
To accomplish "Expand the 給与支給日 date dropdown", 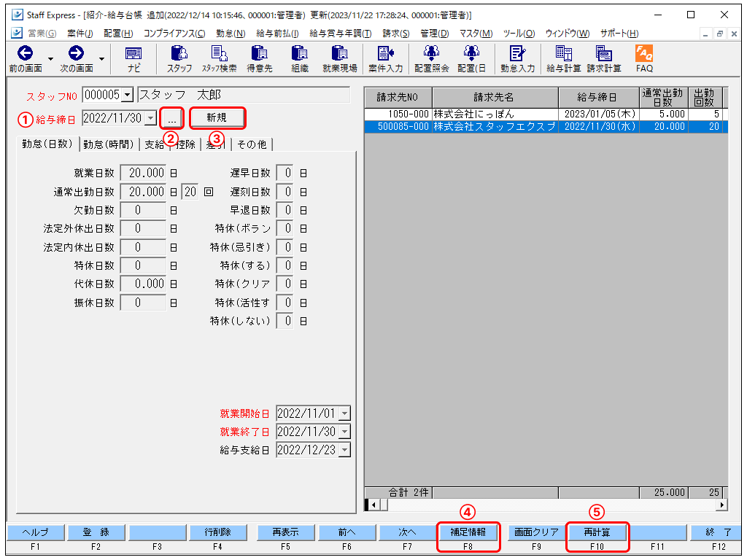I will tap(344, 450).
